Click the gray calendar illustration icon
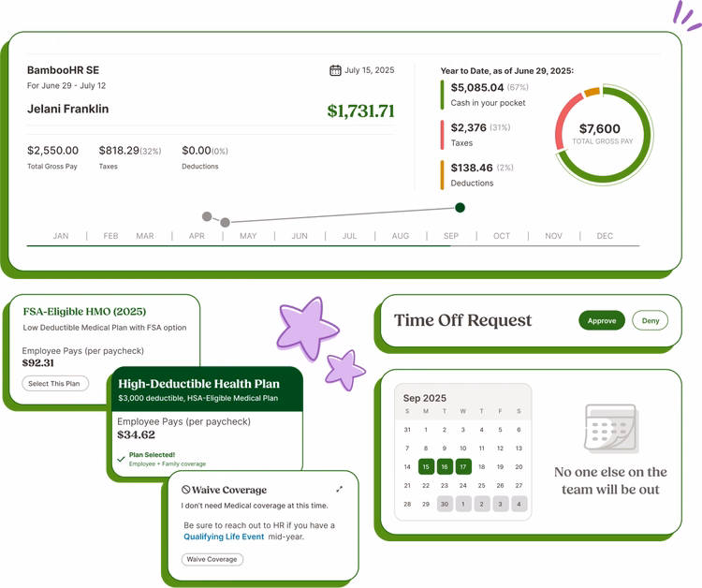The image size is (702, 588). coord(610,430)
